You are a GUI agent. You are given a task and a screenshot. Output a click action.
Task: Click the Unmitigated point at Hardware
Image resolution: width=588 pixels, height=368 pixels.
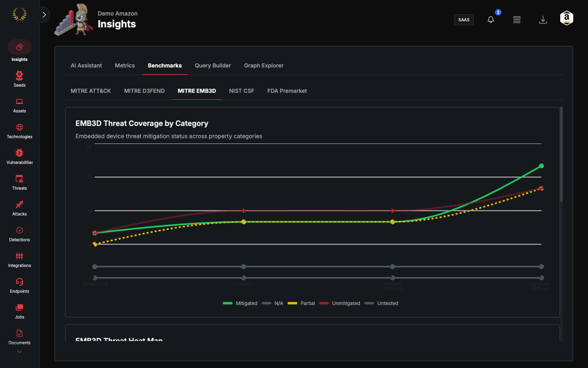pos(244,211)
